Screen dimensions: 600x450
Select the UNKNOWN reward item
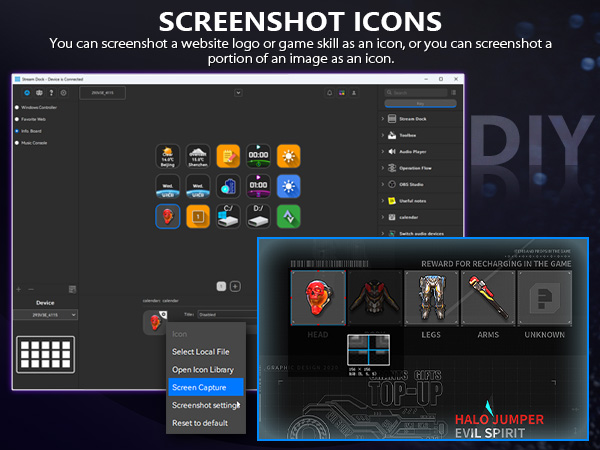pos(545,298)
